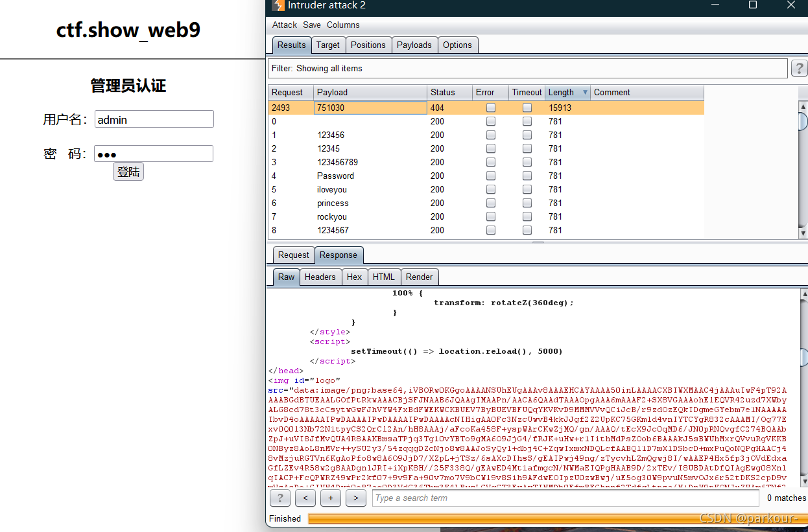The height and width of the screenshot is (532, 808).
Task: Open the Columns menu
Action: [343, 25]
